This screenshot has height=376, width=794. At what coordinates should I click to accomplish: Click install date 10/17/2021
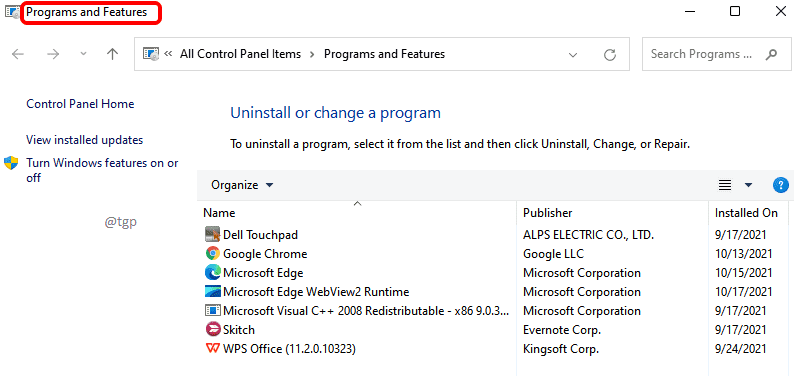pyautogui.click(x=744, y=292)
